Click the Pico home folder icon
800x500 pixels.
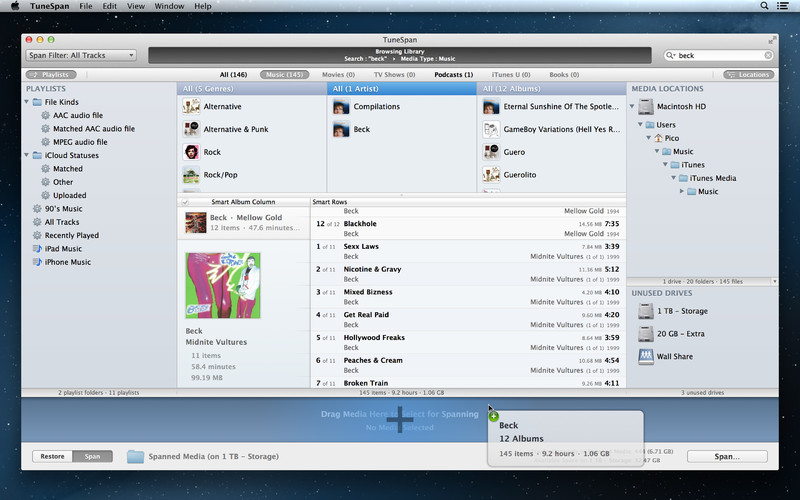coord(658,138)
